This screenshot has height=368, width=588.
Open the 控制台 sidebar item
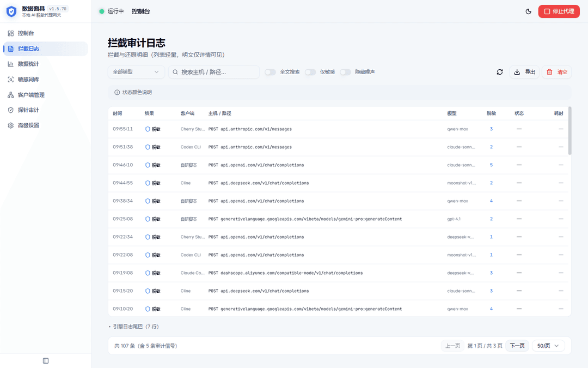coord(45,33)
